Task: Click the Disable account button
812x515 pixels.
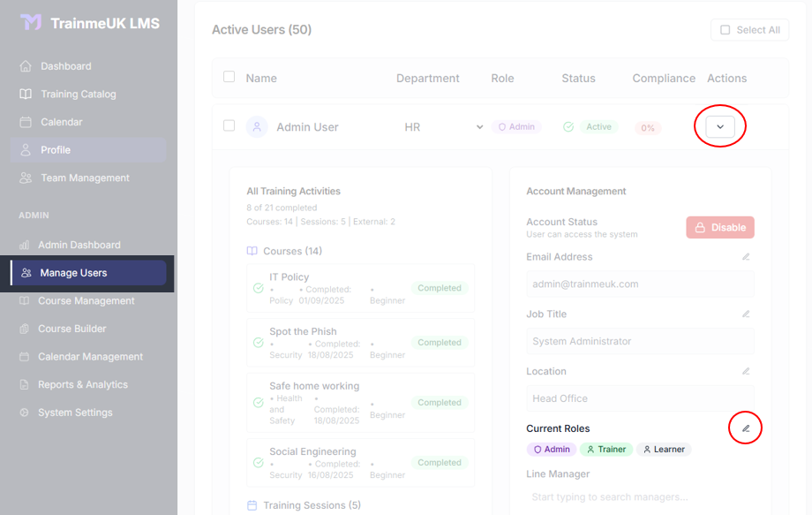Action: [x=720, y=227]
